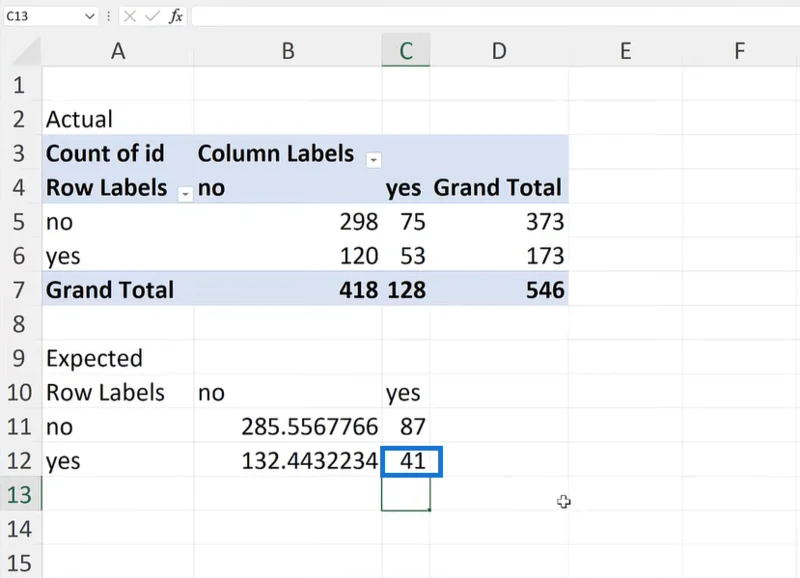This screenshot has width=800, height=578.
Task: Click the 'no' row label in row 11
Action: 118,426
